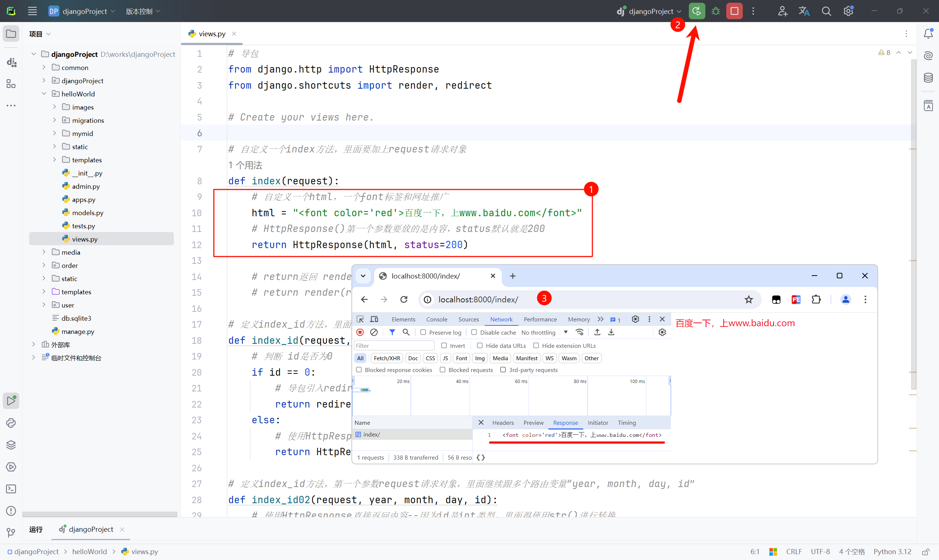Open the notifications bell panel
Viewport: 939px width, 560px height.
(x=928, y=34)
